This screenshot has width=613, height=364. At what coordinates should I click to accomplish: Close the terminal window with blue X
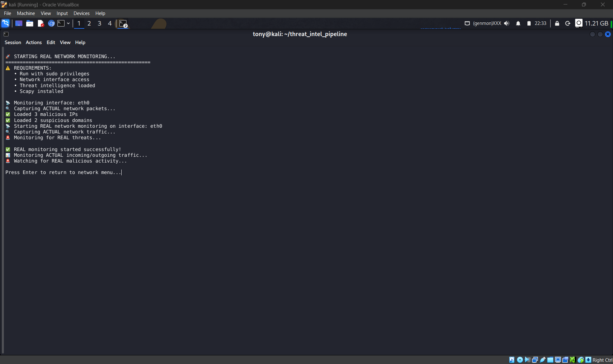coord(608,34)
